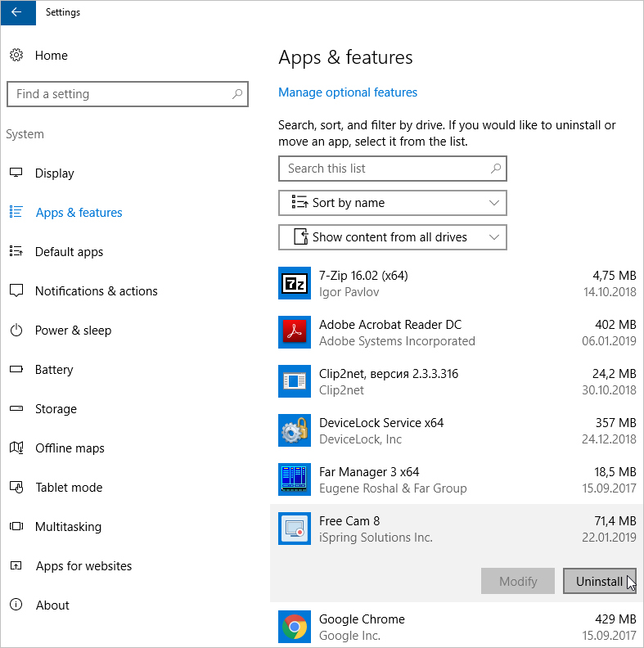644x648 pixels.
Task: Click the Display monitor icon
Action: pyautogui.click(x=16, y=173)
